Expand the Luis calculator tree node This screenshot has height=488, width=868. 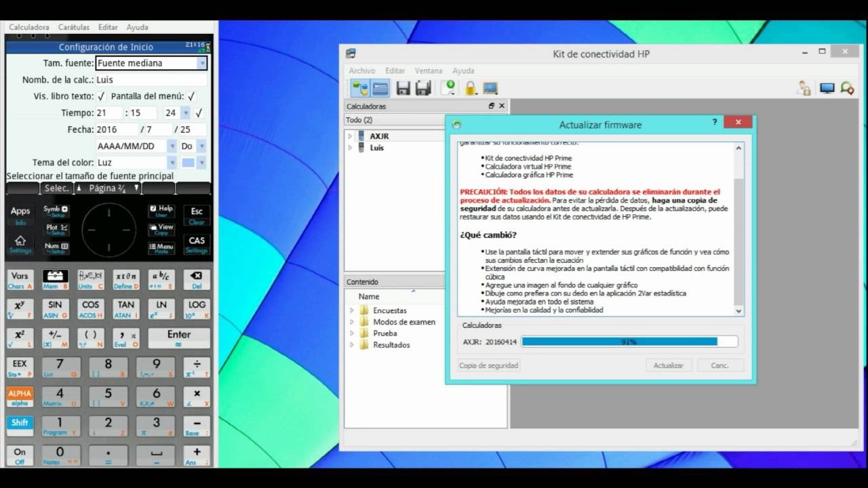point(351,148)
